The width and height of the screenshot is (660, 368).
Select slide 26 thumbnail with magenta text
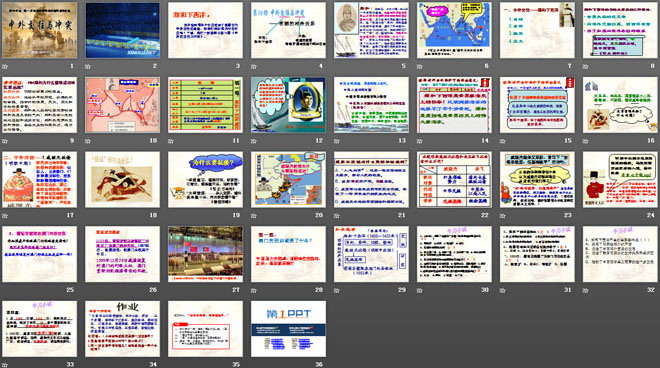[122, 254]
